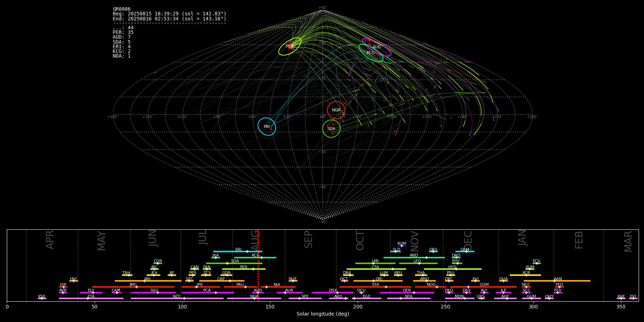Click the DEC month label in timeline
The width and height of the screenshot is (644, 322).
(468, 240)
